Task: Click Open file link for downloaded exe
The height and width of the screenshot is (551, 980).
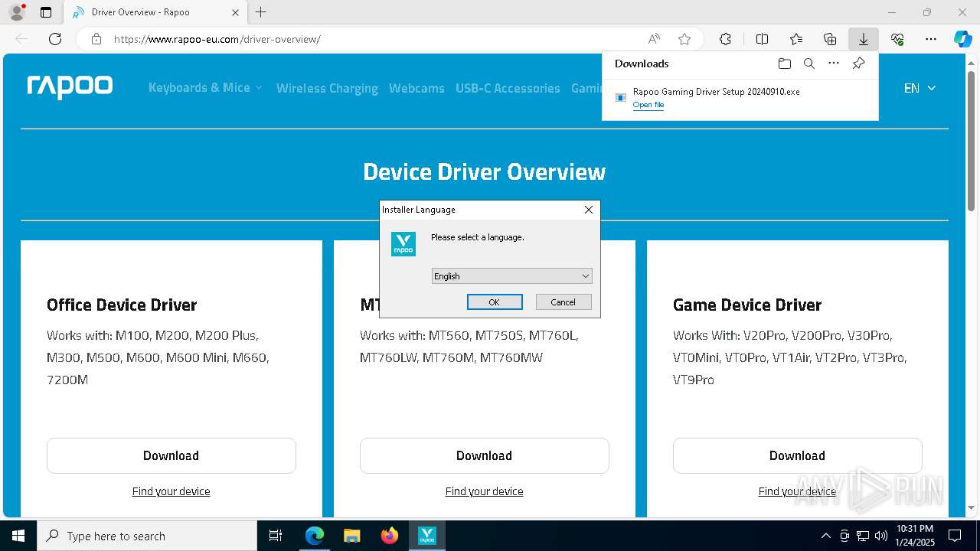Action: point(648,105)
